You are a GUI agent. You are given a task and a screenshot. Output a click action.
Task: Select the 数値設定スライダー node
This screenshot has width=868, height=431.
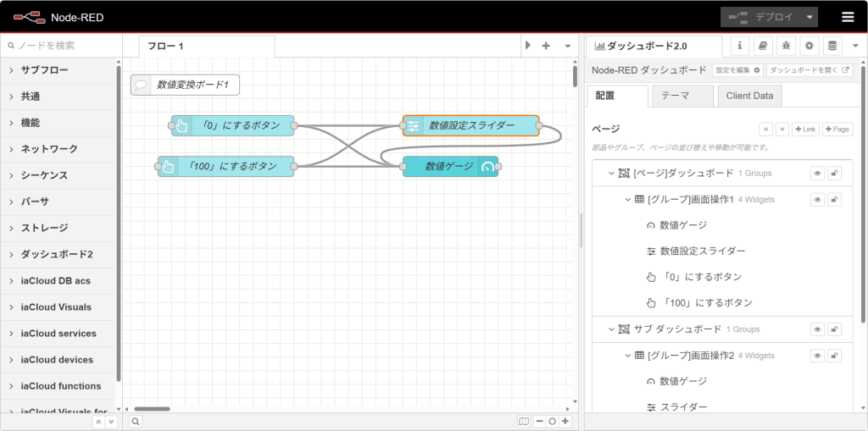click(471, 126)
